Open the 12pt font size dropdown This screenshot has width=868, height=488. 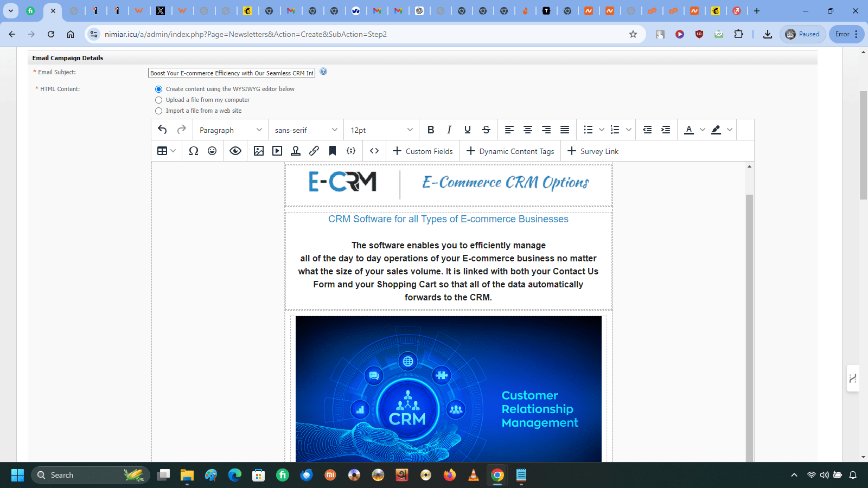click(x=381, y=130)
